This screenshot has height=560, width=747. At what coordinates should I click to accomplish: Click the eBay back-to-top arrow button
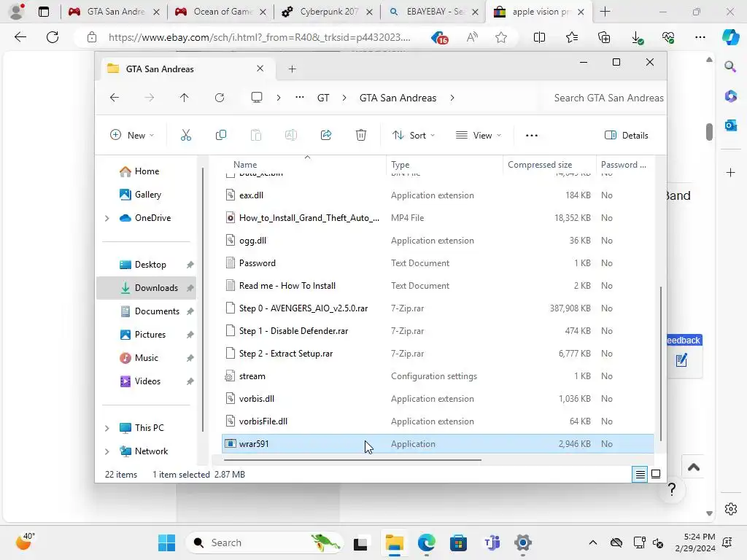694,467
